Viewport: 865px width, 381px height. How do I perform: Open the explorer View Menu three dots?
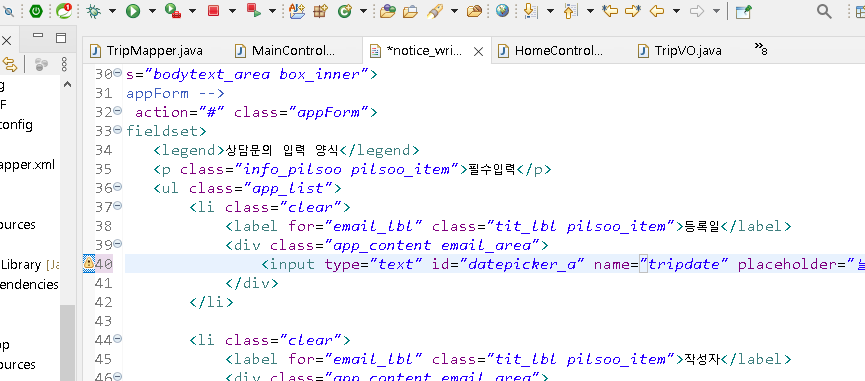point(64,65)
